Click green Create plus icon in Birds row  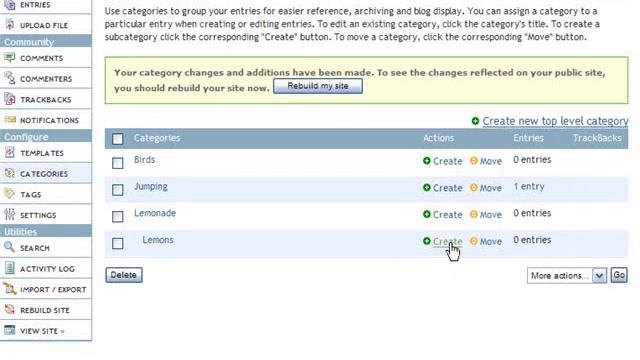coord(427,161)
